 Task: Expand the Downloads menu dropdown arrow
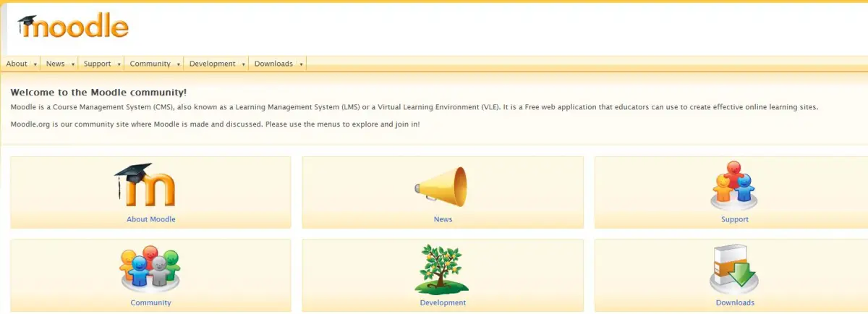click(x=301, y=64)
